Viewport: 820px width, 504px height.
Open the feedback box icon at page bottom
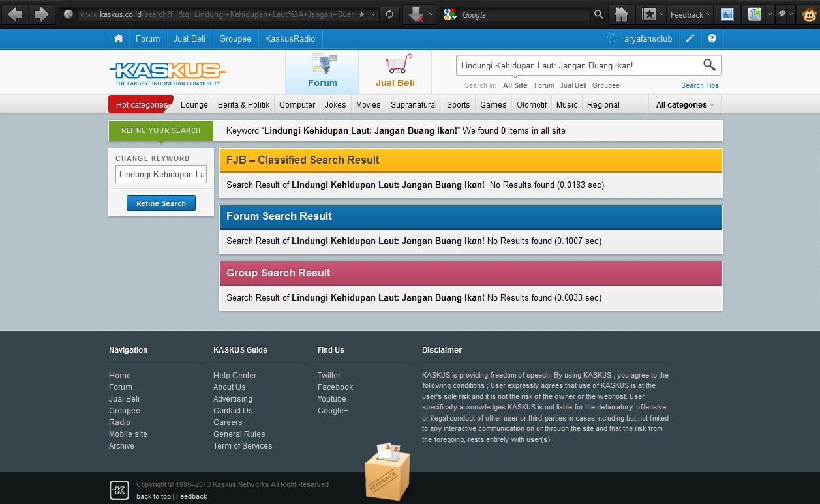387,471
